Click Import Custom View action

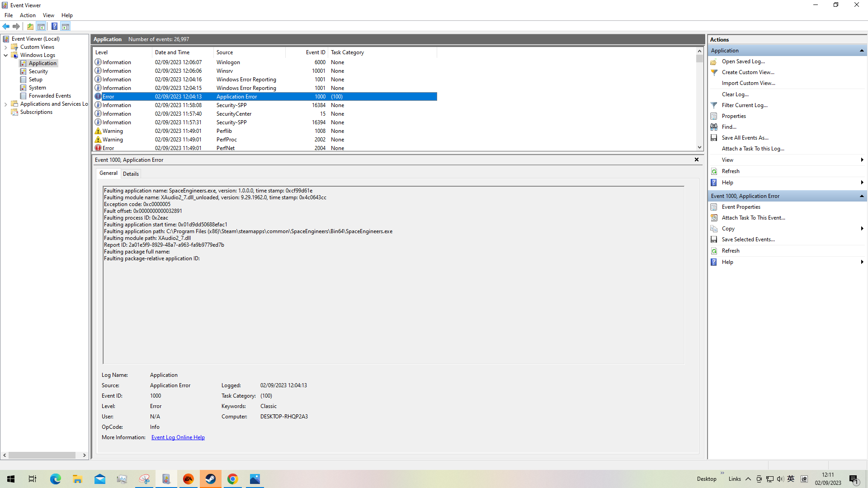point(748,83)
